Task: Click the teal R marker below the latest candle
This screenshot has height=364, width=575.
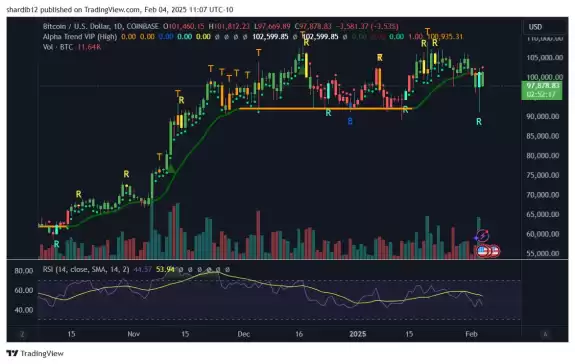Action: click(x=479, y=121)
